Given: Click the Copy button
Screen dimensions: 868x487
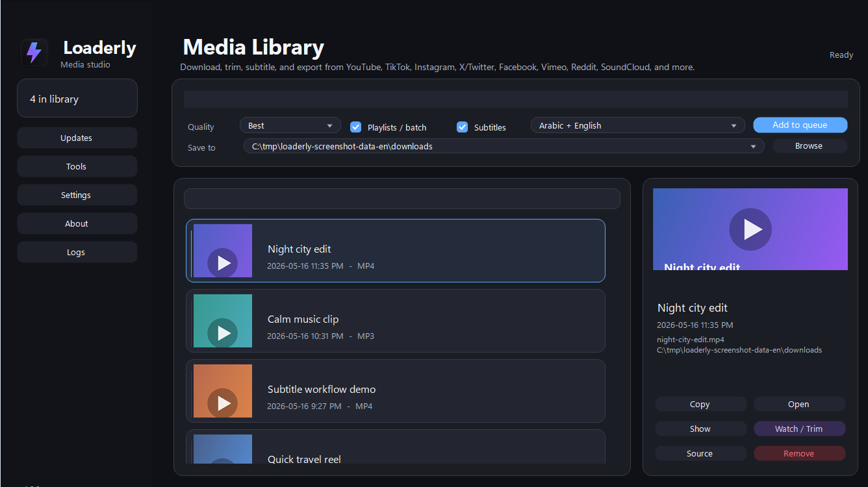Looking at the screenshot, I should pyautogui.click(x=700, y=404).
